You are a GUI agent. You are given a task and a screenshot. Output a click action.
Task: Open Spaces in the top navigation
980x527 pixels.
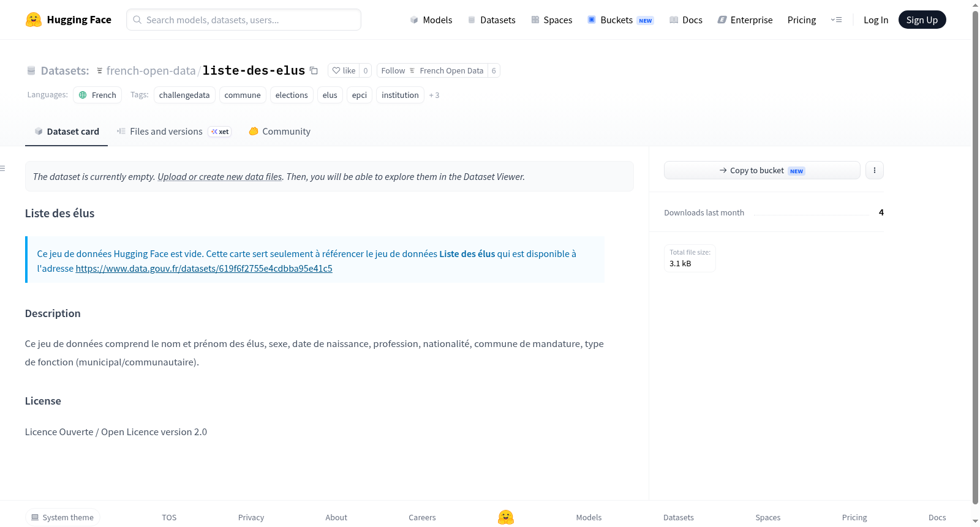551,20
